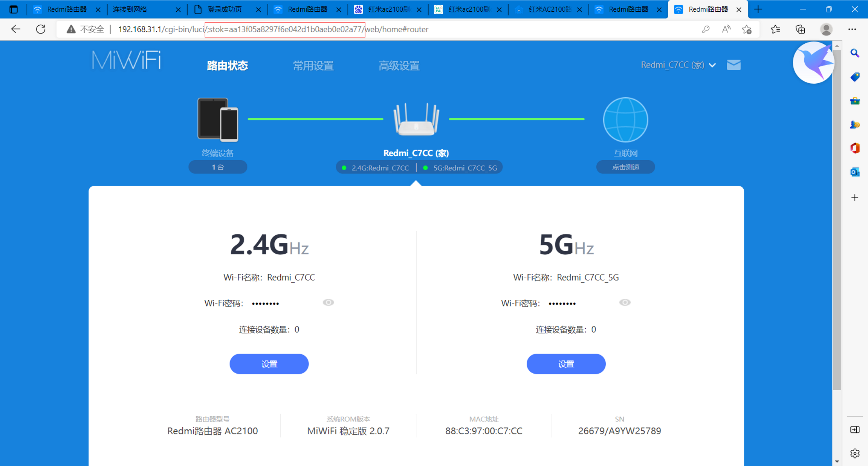Image resolution: width=868 pixels, height=466 pixels.
Task: Toggle the Edge vertical tabs button
Action: 14,9
